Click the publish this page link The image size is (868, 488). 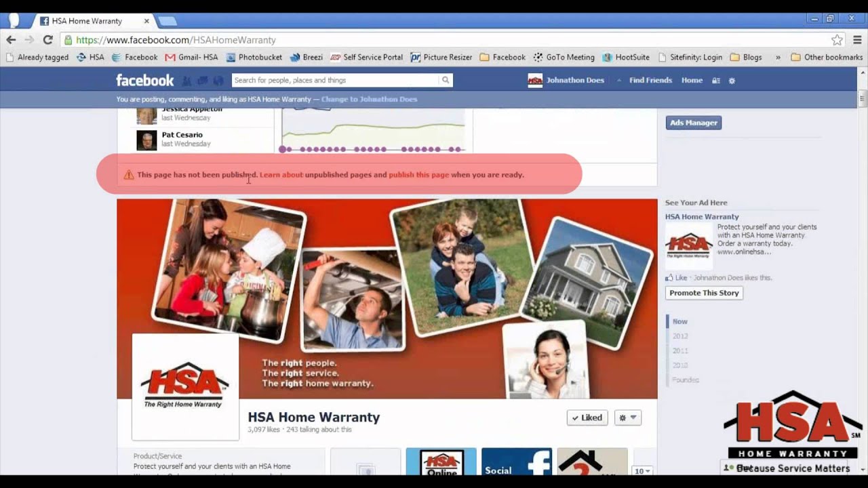point(418,175)
